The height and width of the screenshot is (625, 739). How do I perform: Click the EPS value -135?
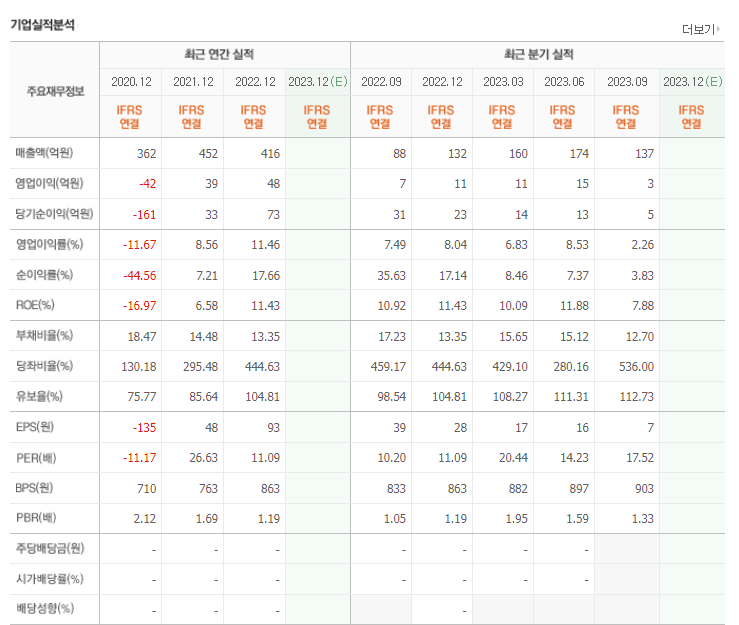coord(144,428)
